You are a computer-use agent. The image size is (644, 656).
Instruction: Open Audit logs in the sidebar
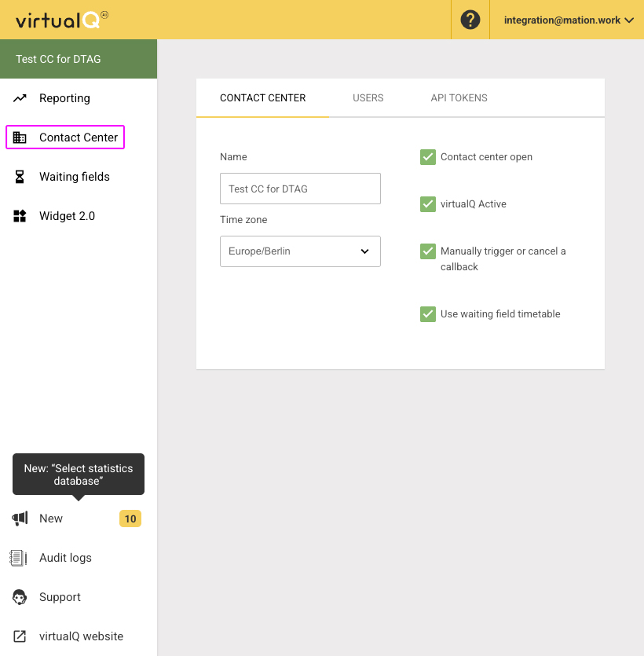pyautogui.click(x=65, y=558)
